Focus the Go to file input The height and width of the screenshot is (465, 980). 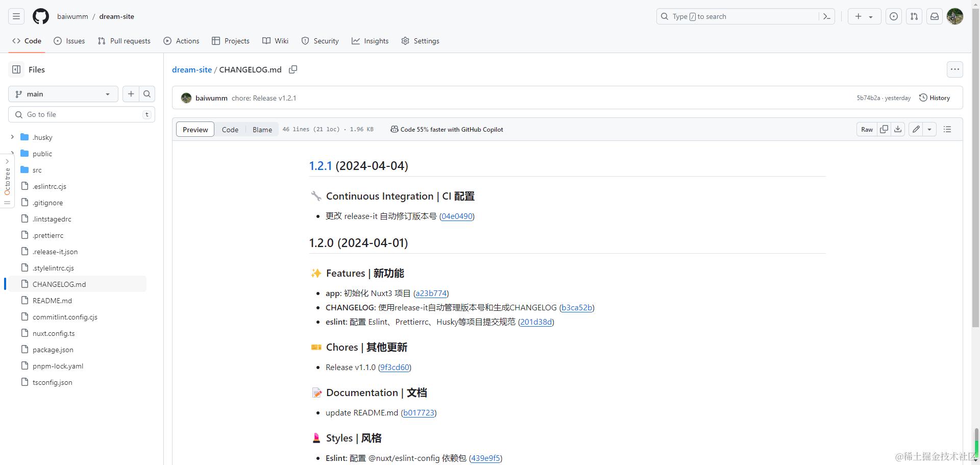(x=82, y=114)
